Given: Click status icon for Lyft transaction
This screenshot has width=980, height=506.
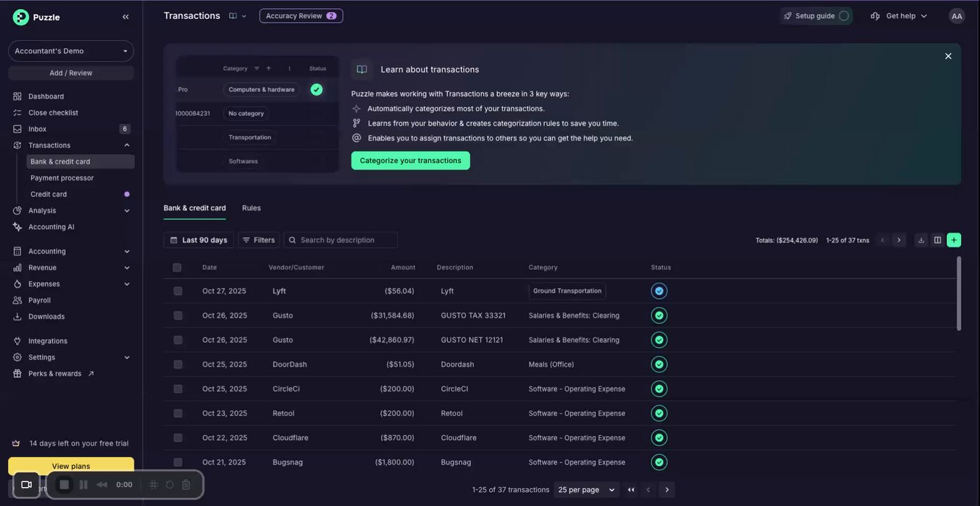Looking at the screenshot, I should pyautogui.click(x=659, y=291).
